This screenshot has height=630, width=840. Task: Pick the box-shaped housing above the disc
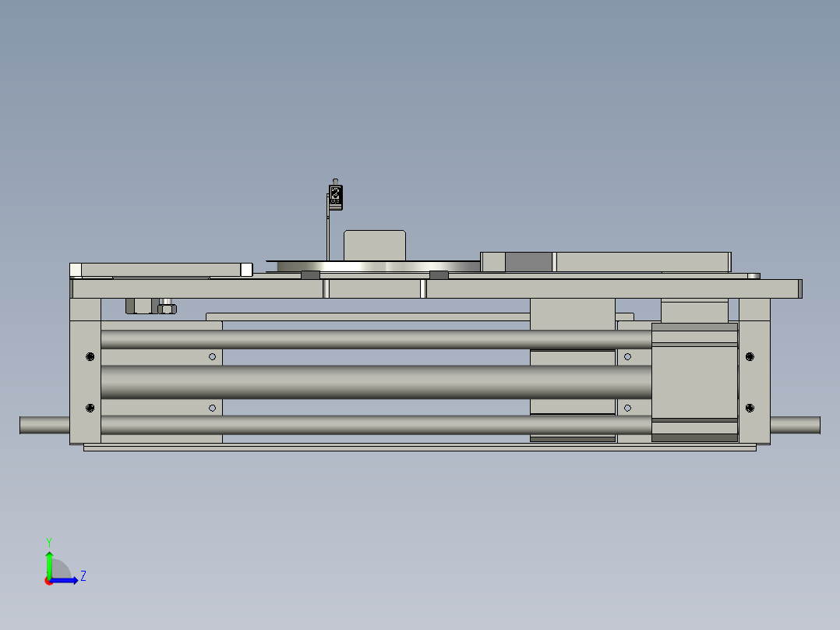coord(375,246)
